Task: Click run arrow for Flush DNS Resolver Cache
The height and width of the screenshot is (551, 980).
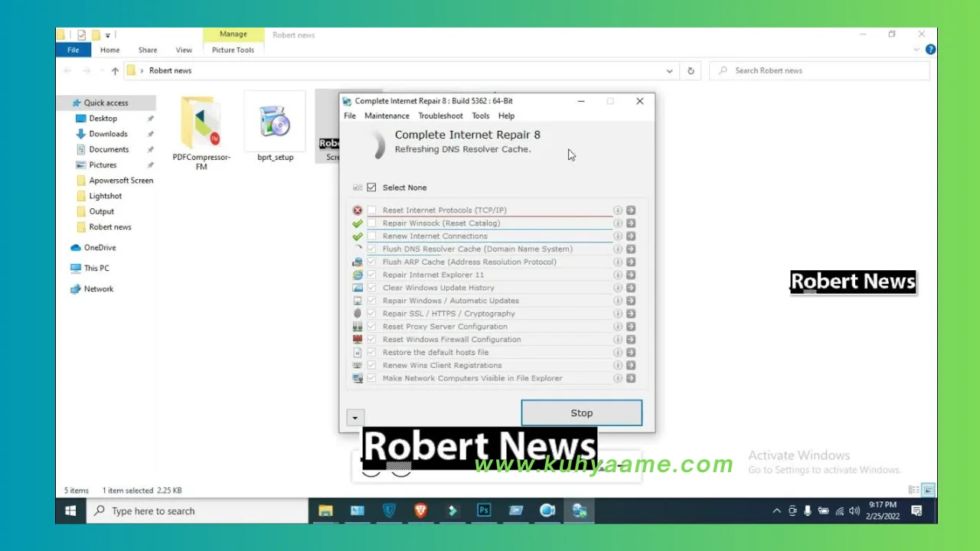Action: 631,249
